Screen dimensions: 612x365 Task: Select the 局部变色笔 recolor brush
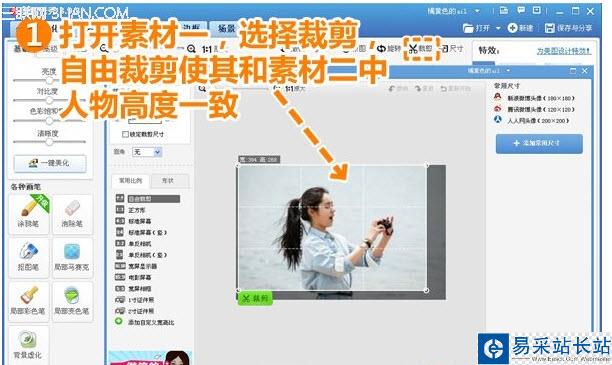pos(72,301)
